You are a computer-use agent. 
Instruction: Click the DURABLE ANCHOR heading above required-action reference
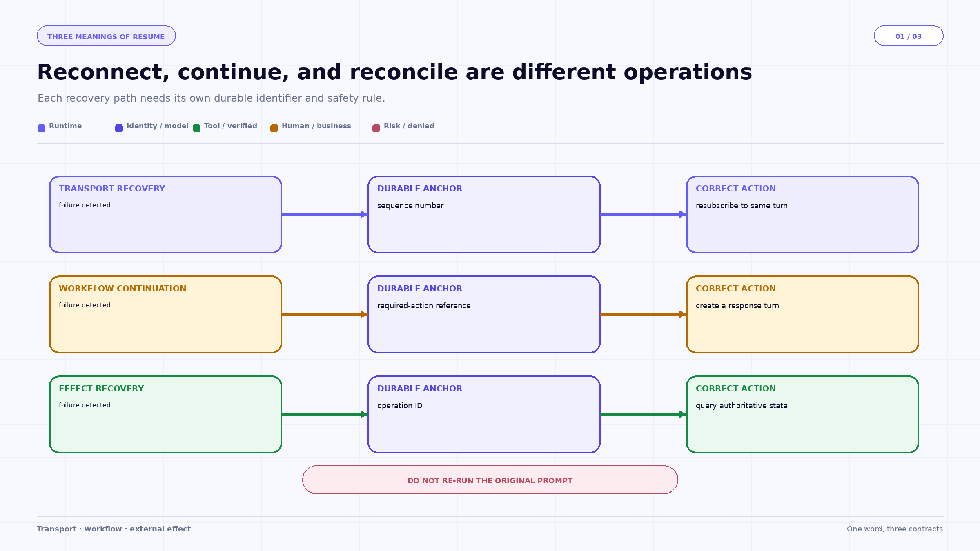tap(420, 289)
